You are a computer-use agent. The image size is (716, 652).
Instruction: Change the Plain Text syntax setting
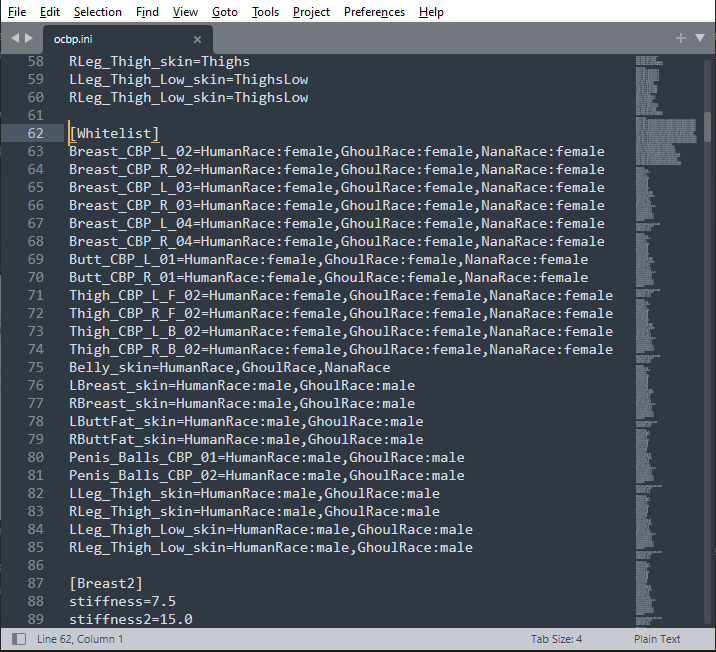point(657,639)
